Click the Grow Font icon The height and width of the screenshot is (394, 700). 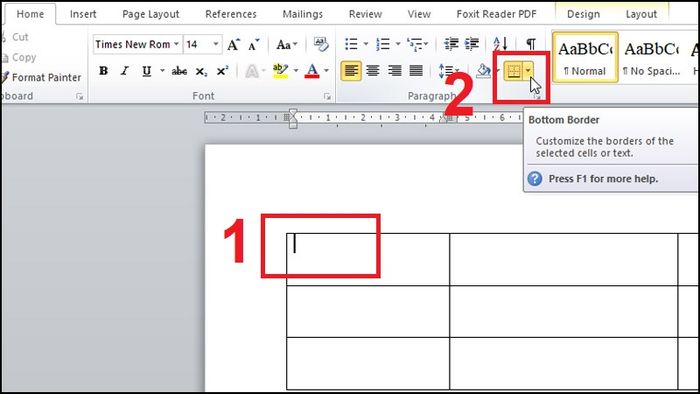coord(233,44)
